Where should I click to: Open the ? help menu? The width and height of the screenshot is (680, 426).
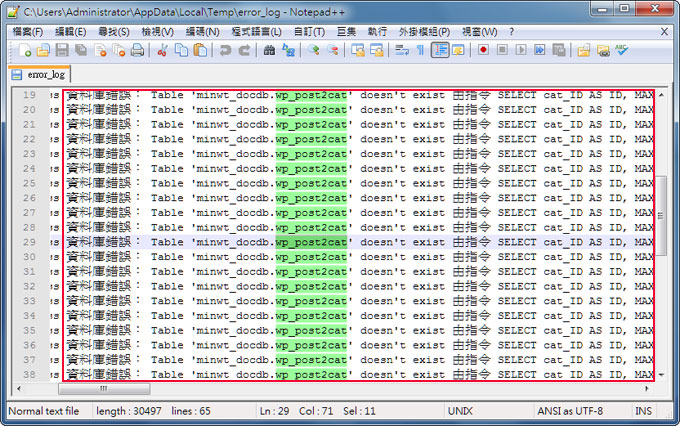[511, 32]
